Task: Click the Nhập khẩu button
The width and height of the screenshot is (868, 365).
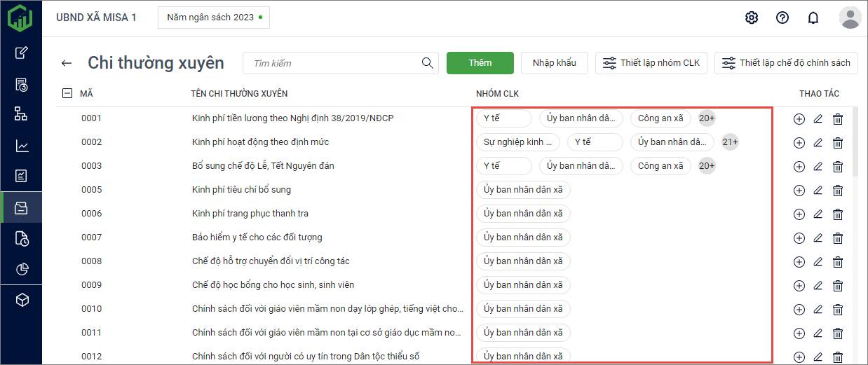Action: (555, 63)
